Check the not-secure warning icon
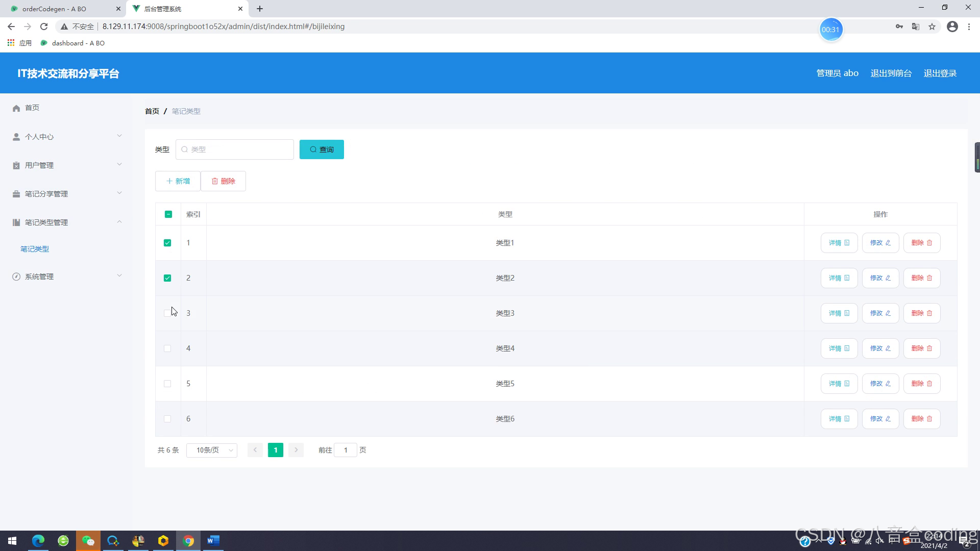The width and height of the screenshot is (980, 551). tap(64, 27)
